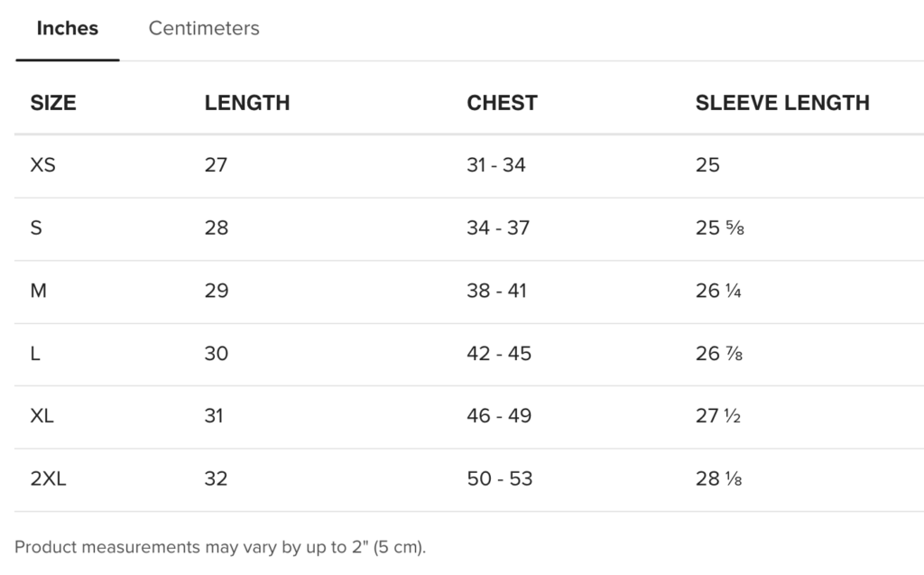Click chest value 31 - 34
Viewport: 924px width, 575px height.
tap(496, 165)
